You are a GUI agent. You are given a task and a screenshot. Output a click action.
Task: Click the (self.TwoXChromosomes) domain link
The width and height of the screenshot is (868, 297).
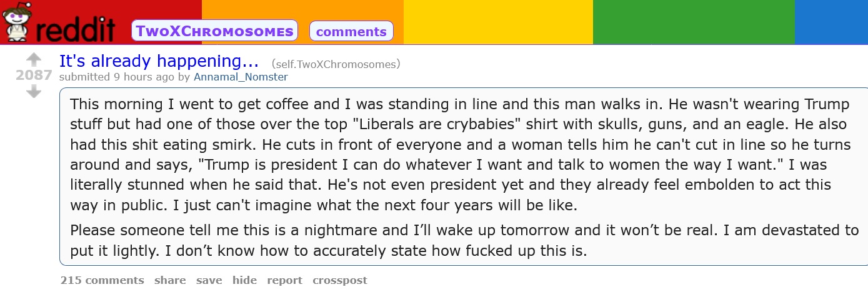336,64
